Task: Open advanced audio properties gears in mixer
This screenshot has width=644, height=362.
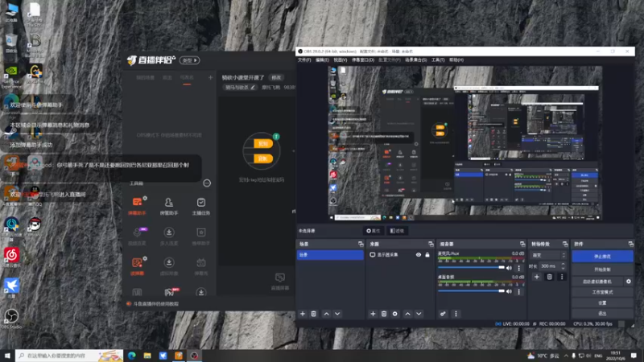Action: [443, 314]
